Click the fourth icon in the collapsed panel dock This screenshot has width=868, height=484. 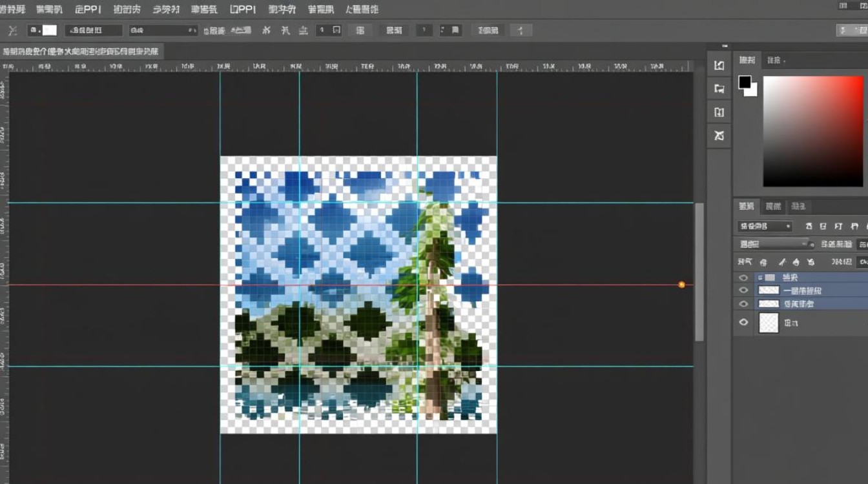tap(719, 136)
